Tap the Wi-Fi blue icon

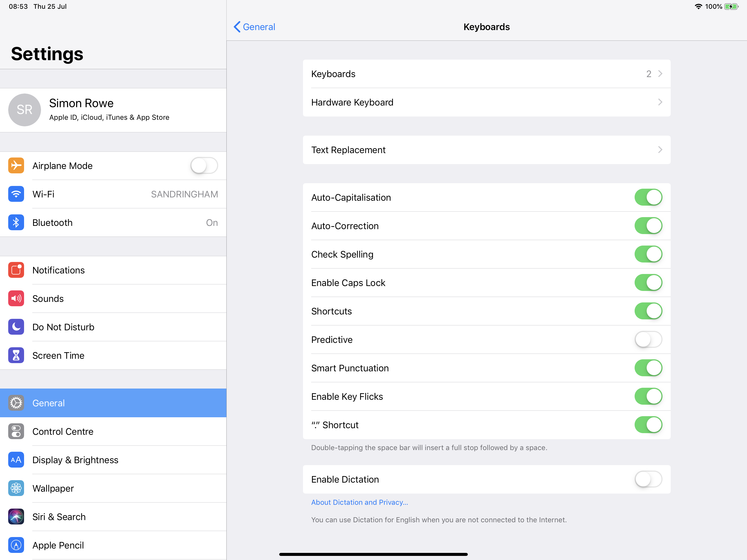tap(16, 194)
